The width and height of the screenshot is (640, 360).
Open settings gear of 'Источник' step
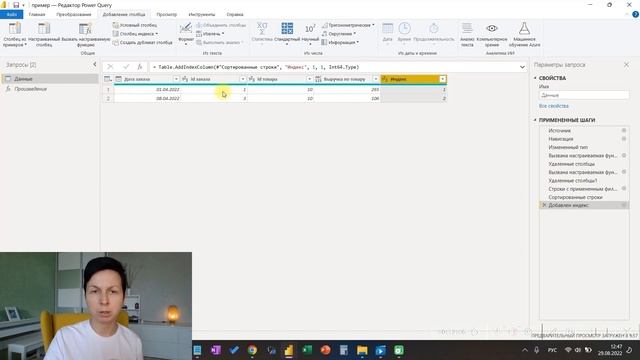click(624, 131)
